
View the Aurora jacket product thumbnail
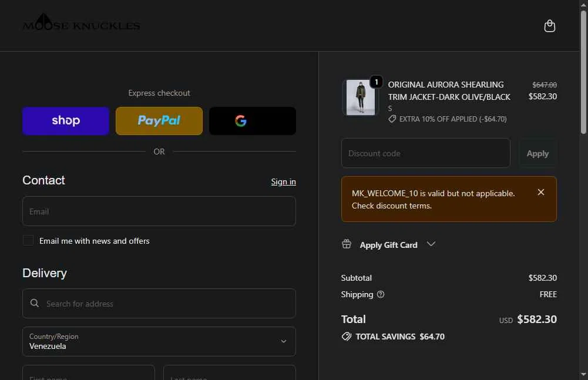(x=360, y=97)
